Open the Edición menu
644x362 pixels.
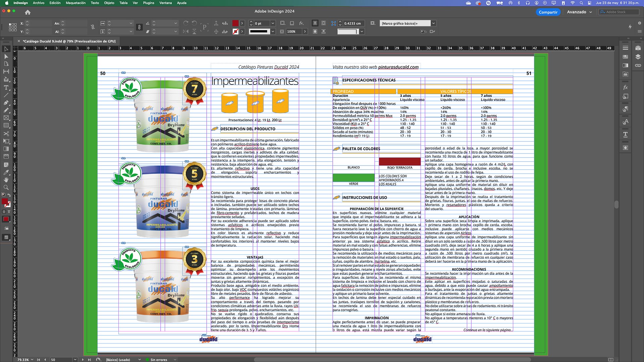click(55, 3)
